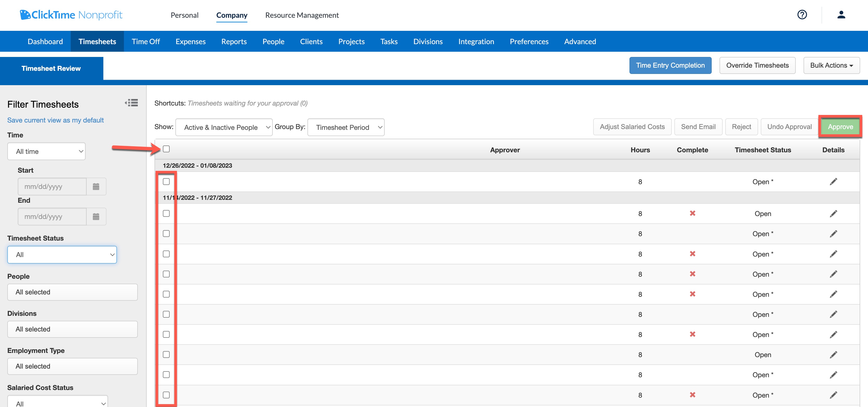This screenshot has height=407, width=868.
Task: Open the Clients tab
Action: tap(311, 42)
